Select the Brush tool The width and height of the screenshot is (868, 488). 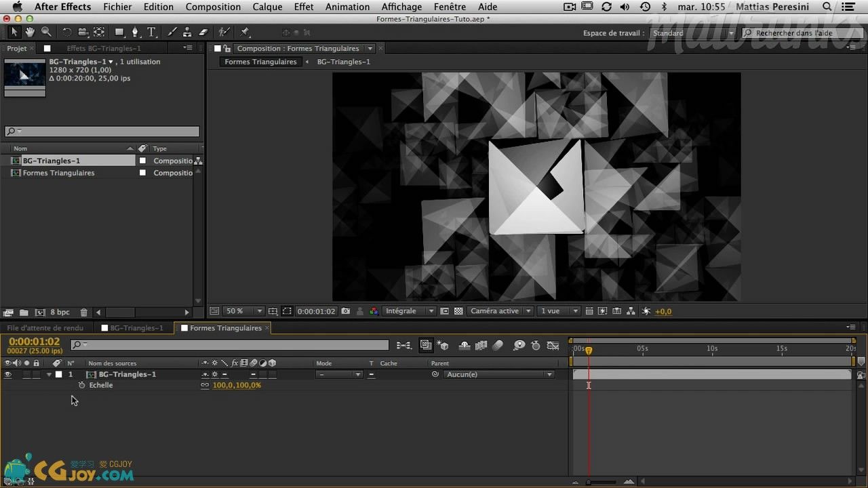(172, 33)
